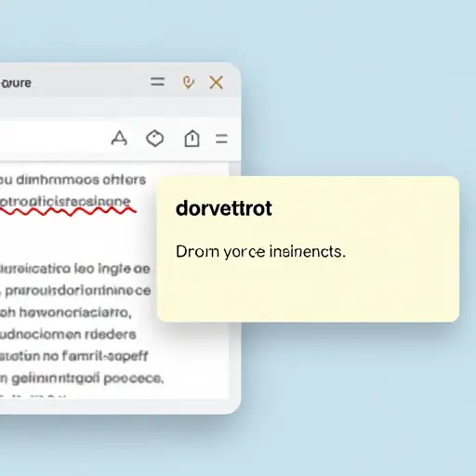Click the two-line icon in title bar
476x476 pixels.
pyautogui.click(x=157, y=82)
